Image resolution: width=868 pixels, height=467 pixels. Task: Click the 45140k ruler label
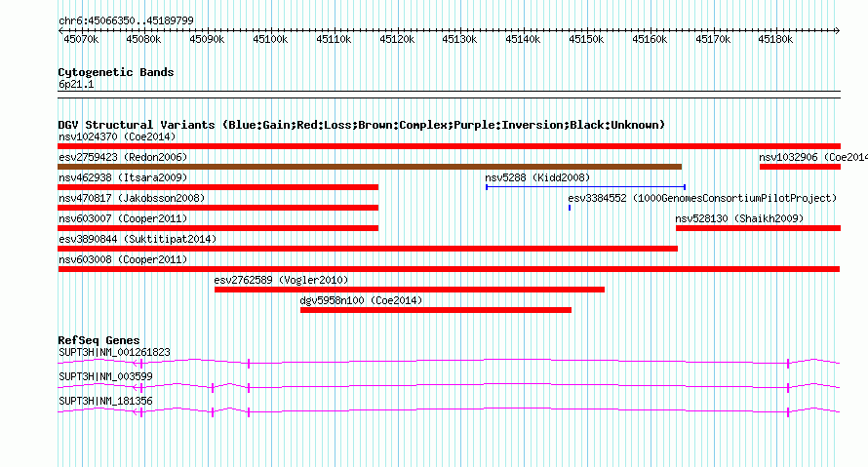click(x=523, y=39)
